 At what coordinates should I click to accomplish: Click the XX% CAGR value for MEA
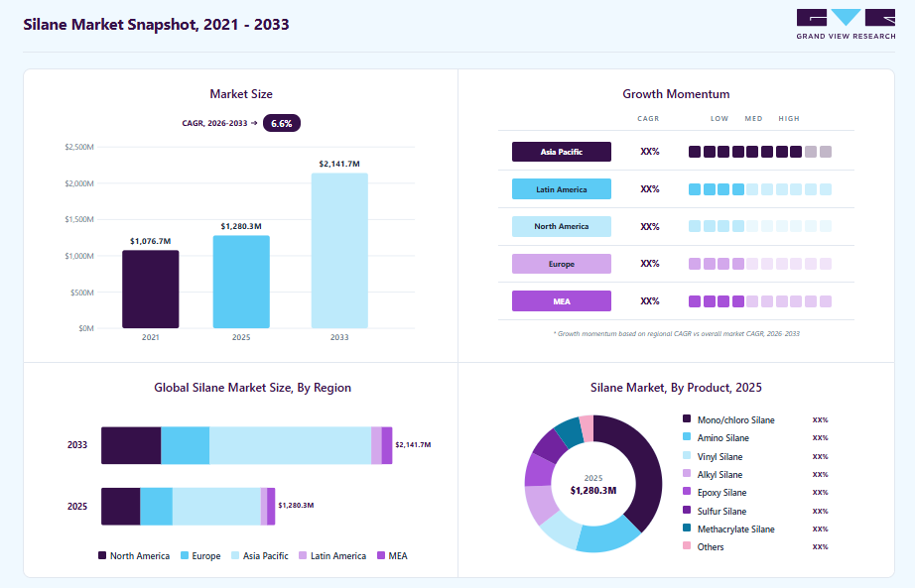point(649,301)
